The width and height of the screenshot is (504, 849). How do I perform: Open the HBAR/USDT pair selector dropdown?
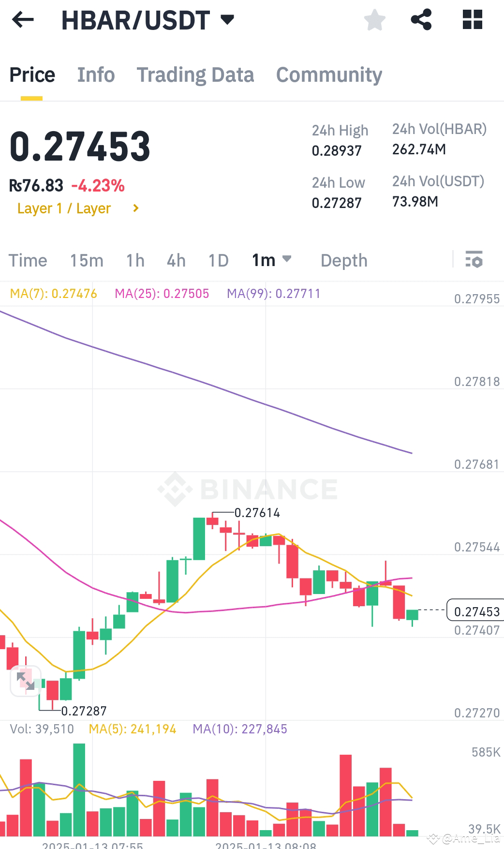pyautogui.click(x=227, y=19)
